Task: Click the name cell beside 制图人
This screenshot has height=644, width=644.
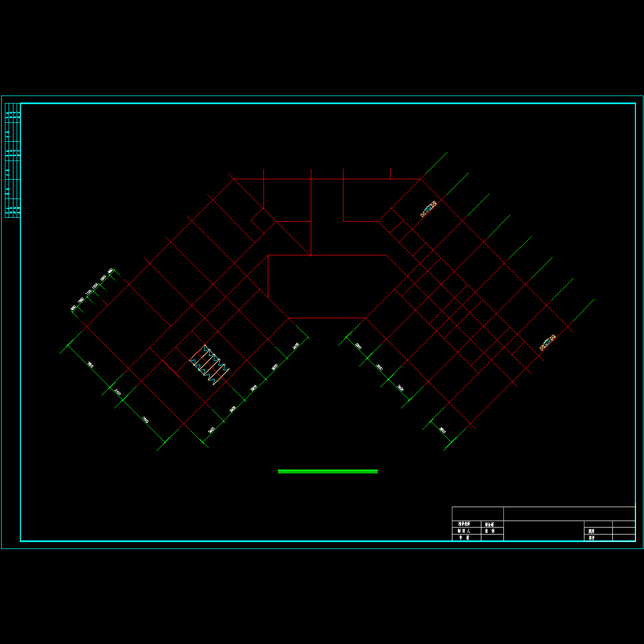Action: tap(492, 531)
